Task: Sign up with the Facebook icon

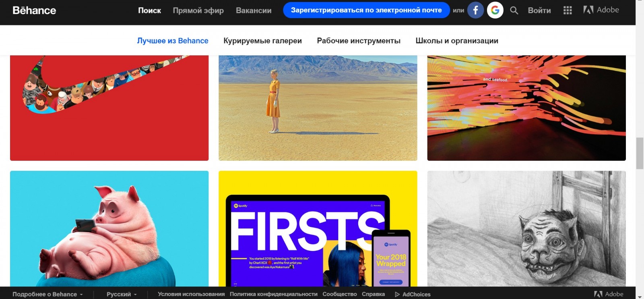Action: (x=475, y=10)
